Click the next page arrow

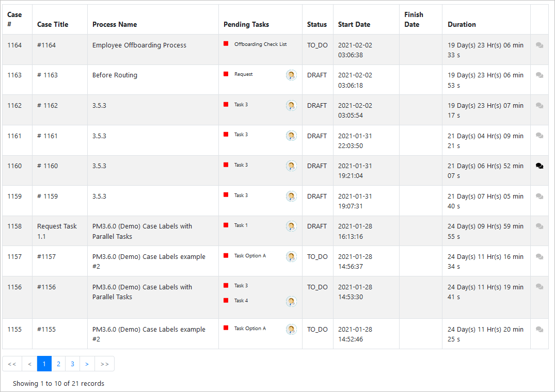[x=87, y=364]
